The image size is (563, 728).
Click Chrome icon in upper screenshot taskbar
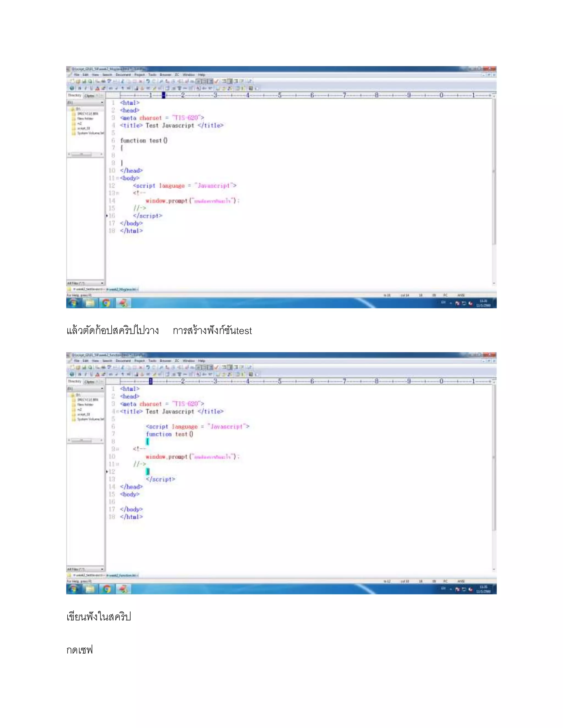tap(106, 303)
